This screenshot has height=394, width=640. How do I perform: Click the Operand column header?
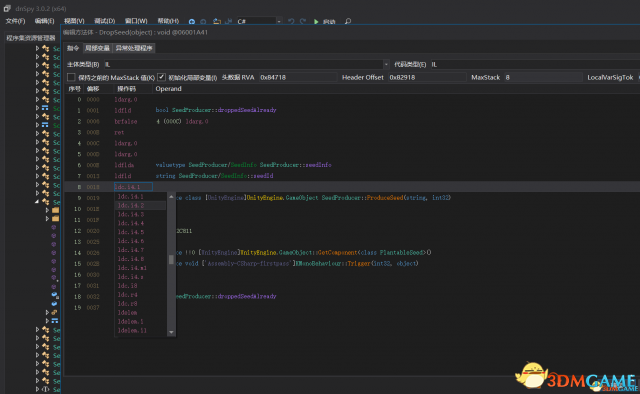(168, 89)
